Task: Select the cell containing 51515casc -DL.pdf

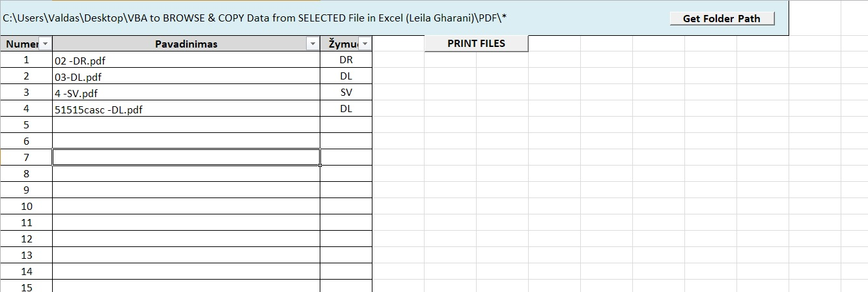Action: (186, 109)
